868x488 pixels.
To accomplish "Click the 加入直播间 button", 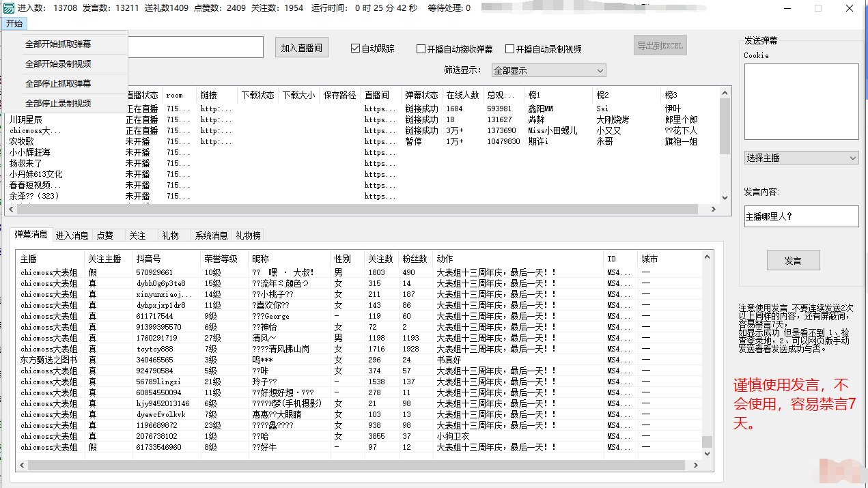I will pos(301,48).
